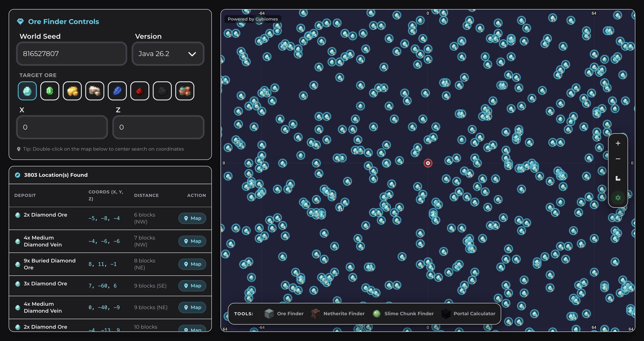644x341 pixels.
Task: Click the '9x Buried Diamond Ore' deposit name
Action: pyautogui.click(x=50, y=264)
